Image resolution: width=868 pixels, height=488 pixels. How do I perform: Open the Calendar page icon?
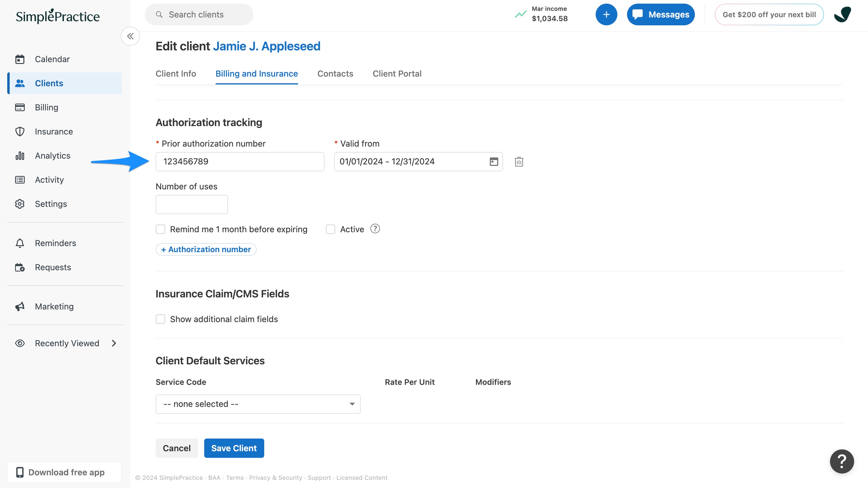coord(20,59)
